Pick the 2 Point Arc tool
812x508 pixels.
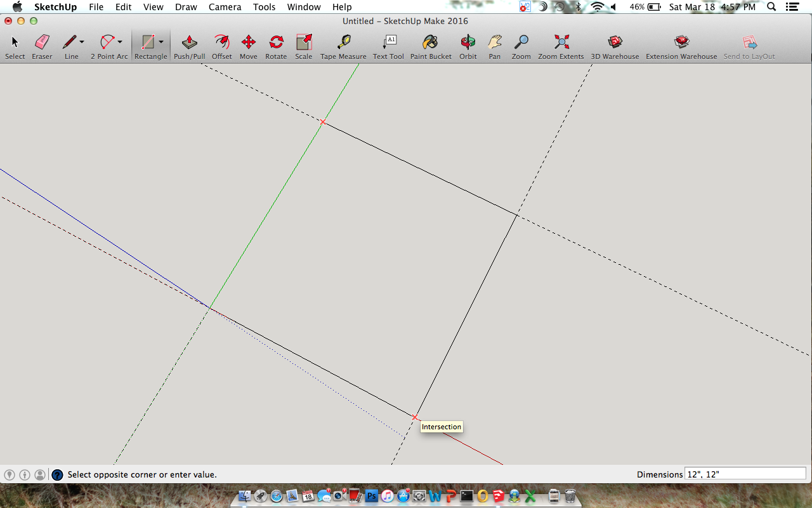coord(107,47)
